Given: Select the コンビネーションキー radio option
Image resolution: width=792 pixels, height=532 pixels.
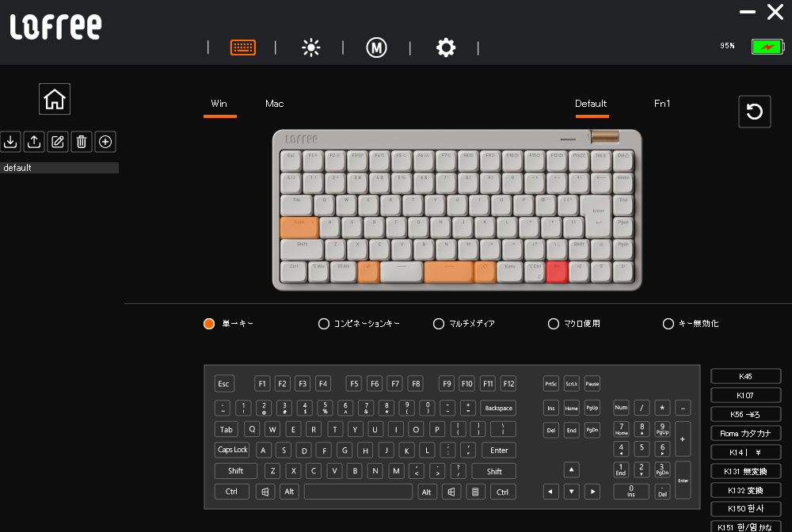Looking at the screenshot, I should 323,324.
